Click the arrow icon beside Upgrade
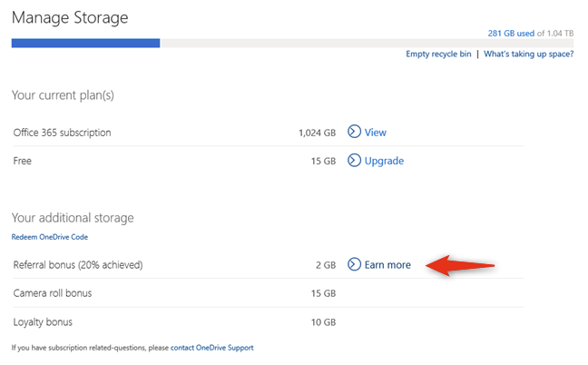 354,160
